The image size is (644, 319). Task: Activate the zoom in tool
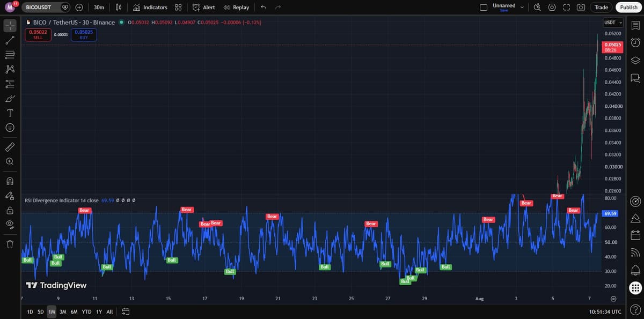[x=10, y=161]
